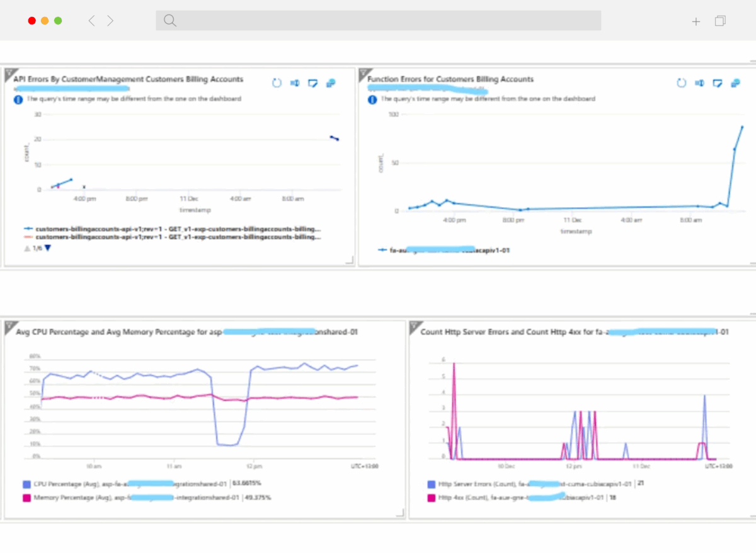The height and width of the screenshot is (553, 756).
Task: Click the stacked-squares icon on Function Errors tile
Action: pos(735,83)
